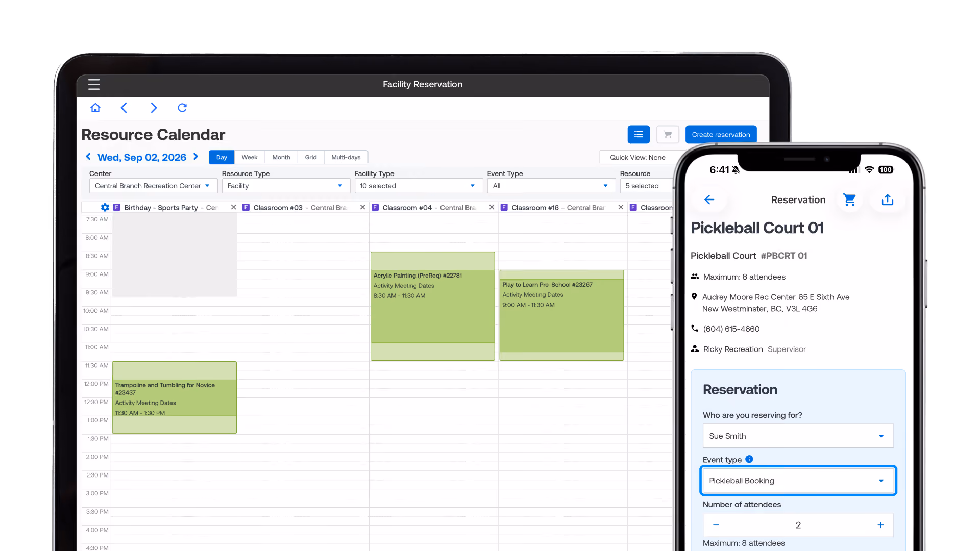Open Pickleball Booking event type dropdown
The image size is (980, 551).
point(798,481)
